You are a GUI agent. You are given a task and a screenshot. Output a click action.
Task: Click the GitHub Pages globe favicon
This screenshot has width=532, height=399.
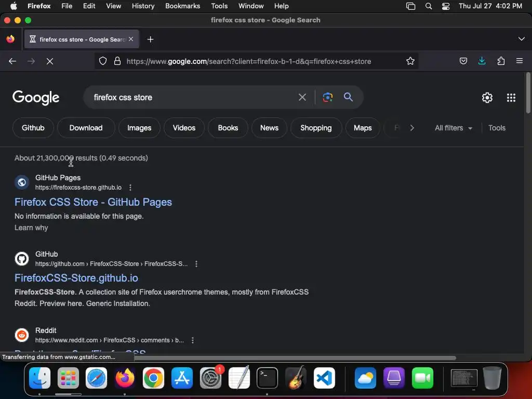(22, 182)
